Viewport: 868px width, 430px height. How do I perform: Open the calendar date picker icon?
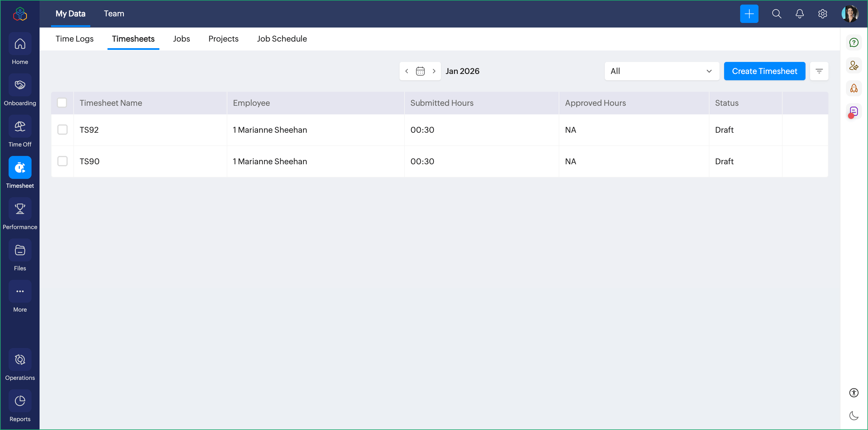tap(420, 71)
